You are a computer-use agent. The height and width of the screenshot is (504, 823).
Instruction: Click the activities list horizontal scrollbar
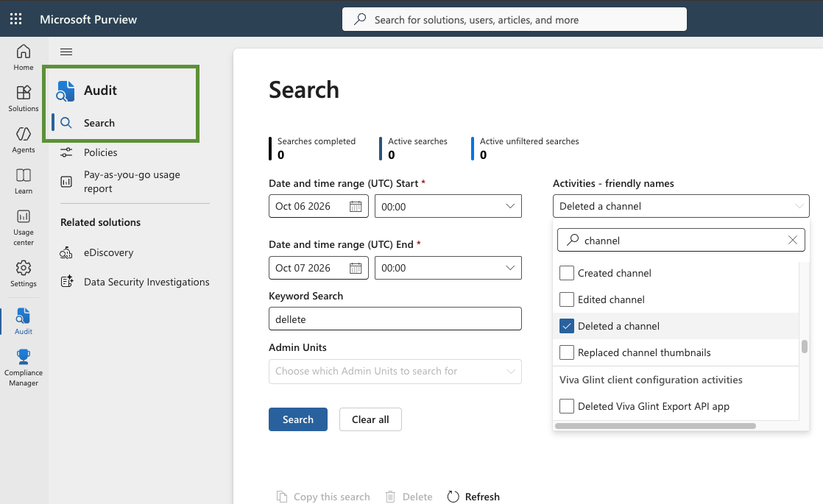656,426
